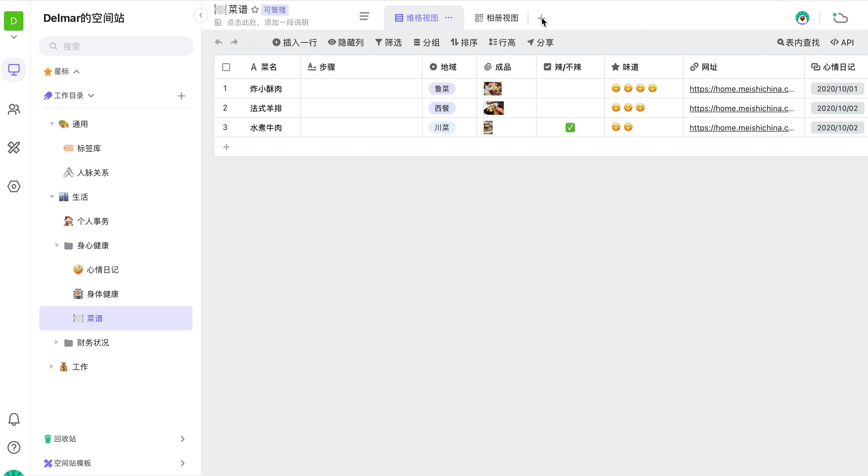868x476 pixels.
Task: Open the contacts people icon in sidebar
Action: click(14, 109)
